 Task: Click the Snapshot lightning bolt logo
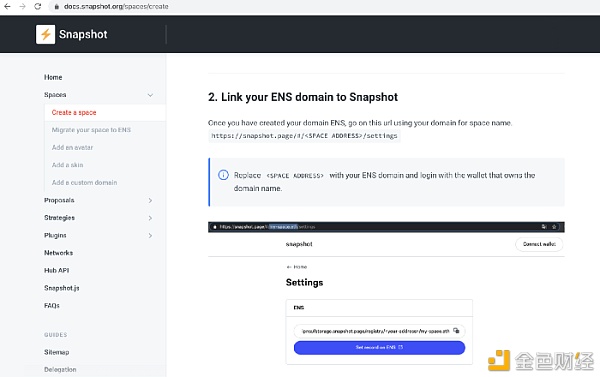point(46,34)
